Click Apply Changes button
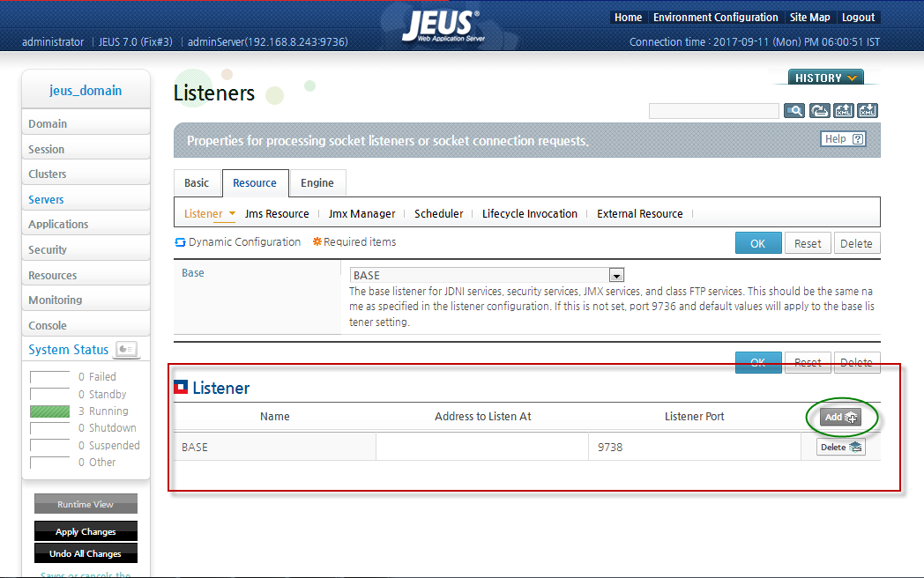The height and width of the screenshot is (578, 924). (86, 531)
